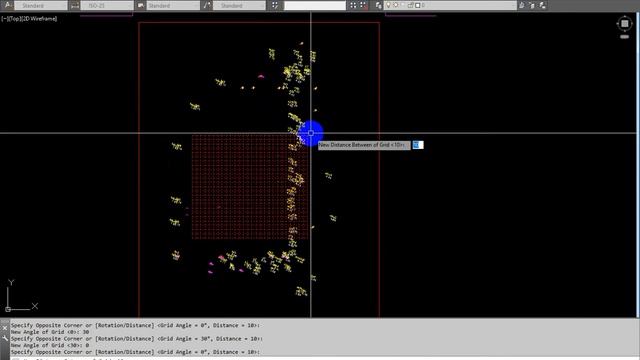Click history line 'New Angle of Grid <0>: 30'
Image resolution: width=640 pixels, height=360 pixels.
click(50, 332)
